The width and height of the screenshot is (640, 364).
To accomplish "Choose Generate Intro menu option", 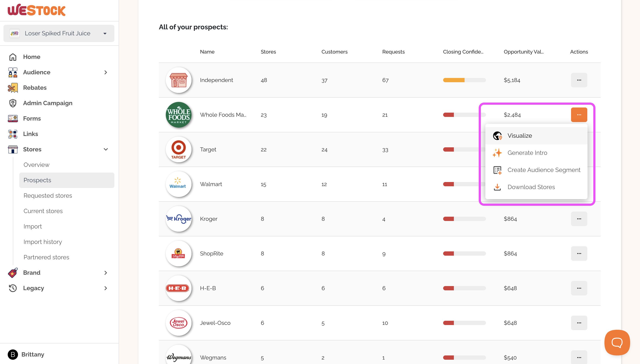I will click(527, 153).
